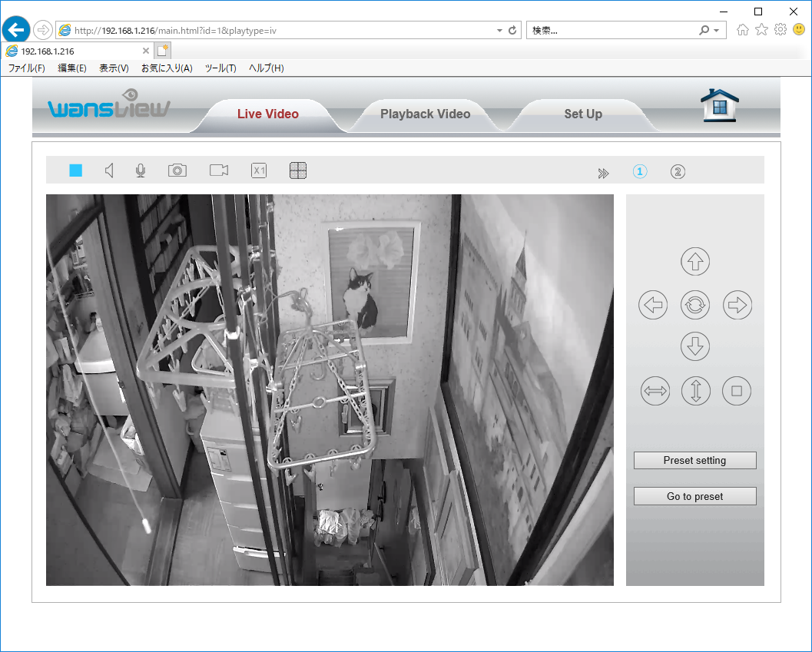Click the Go to preset button
This screenshot has width=812, height=652.
coord(695,496)
